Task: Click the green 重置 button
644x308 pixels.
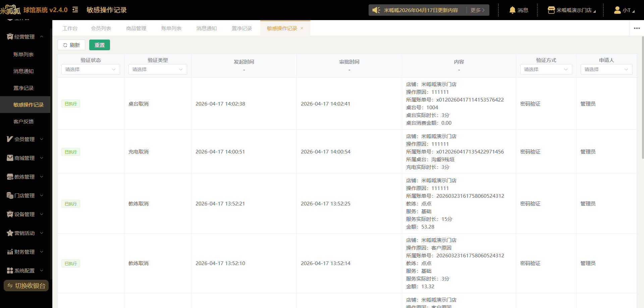Action: point(100,45)
